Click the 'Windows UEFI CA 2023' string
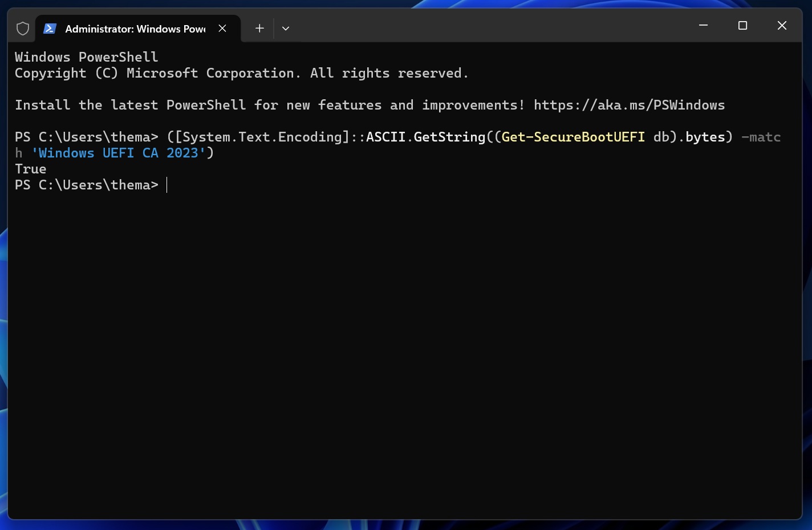Screen dimensions: 812x530 [118, 153]
